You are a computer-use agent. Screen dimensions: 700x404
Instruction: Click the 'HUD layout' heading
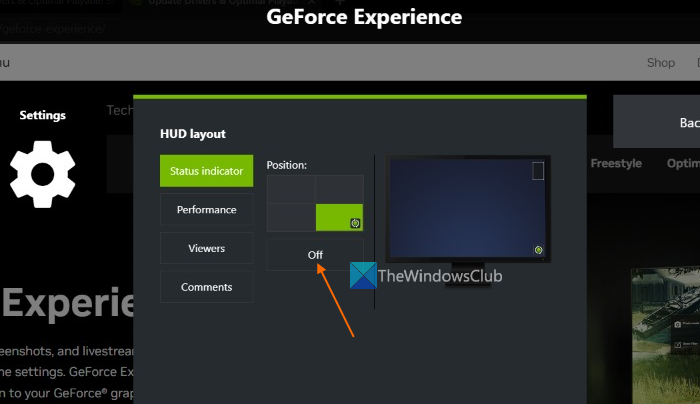pos(193,134)
